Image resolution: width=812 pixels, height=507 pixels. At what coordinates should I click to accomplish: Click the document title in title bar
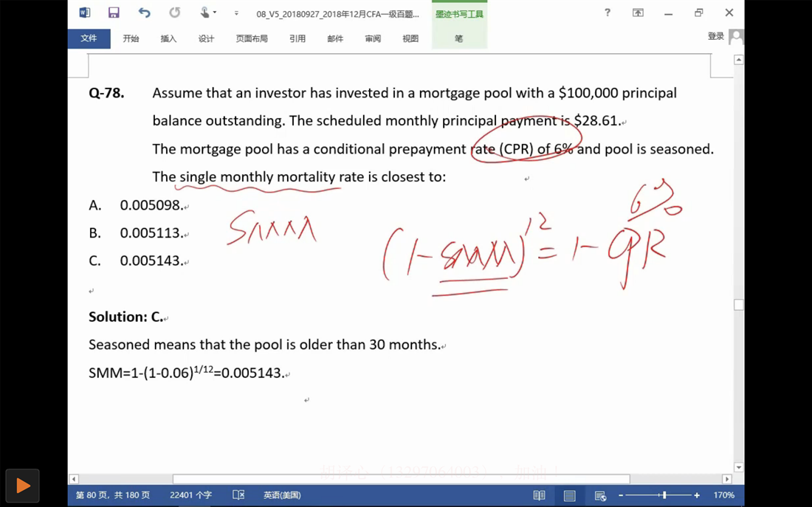tap(337, 14)
